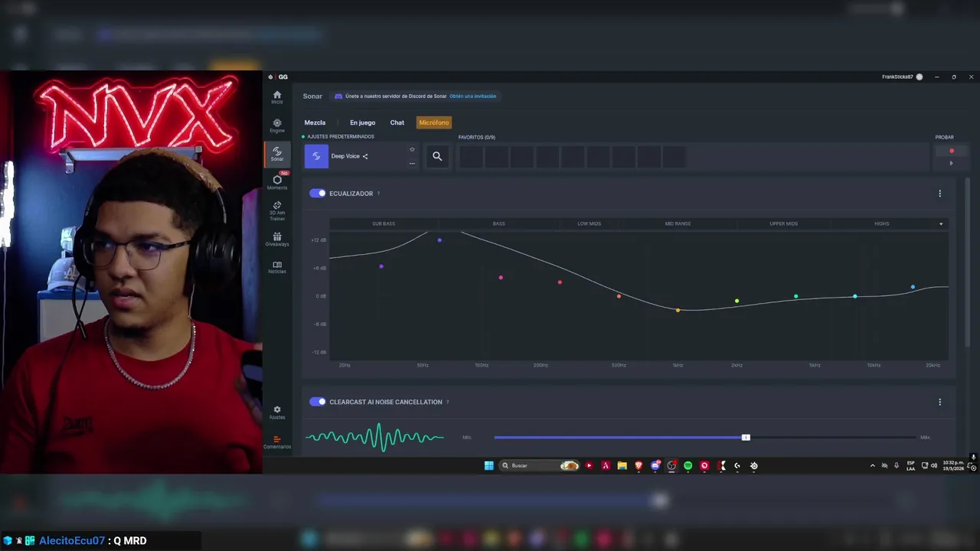Open the Ecualizador three-dot menu
The image size is (980, 551).
[x=940, y=194]
